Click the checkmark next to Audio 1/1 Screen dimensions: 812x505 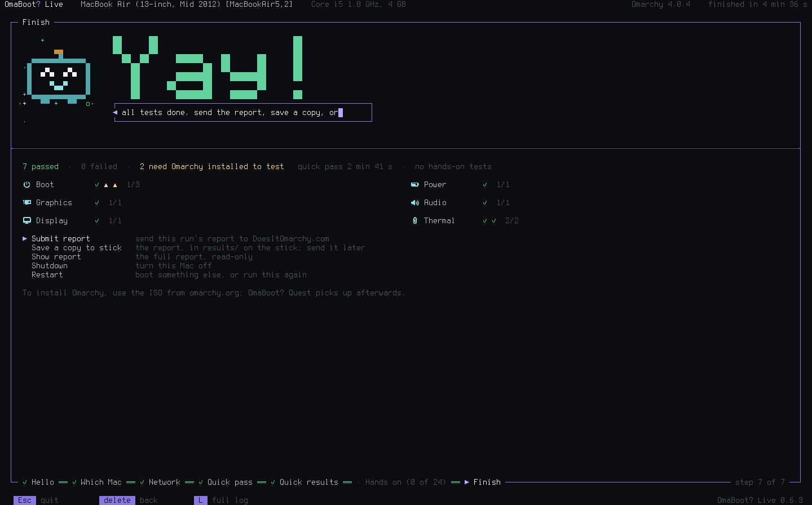485,202
